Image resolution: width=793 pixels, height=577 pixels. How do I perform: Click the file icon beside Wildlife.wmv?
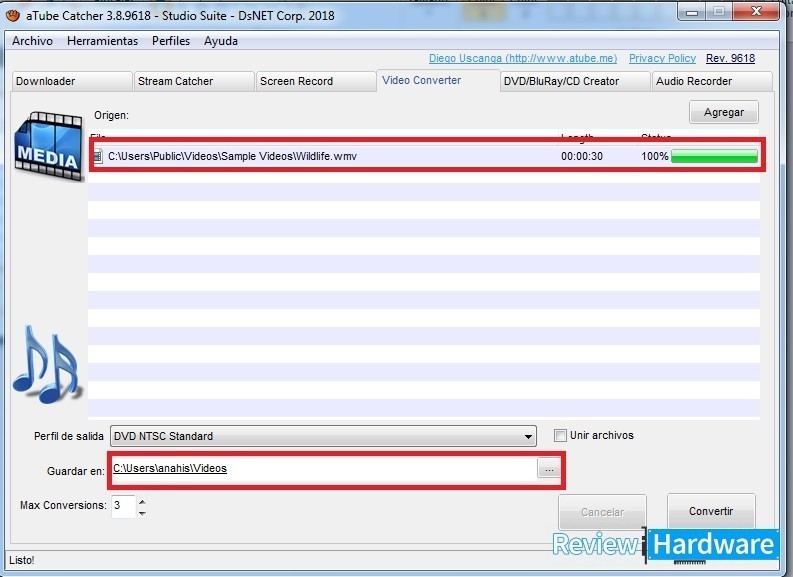pos(98,156)
